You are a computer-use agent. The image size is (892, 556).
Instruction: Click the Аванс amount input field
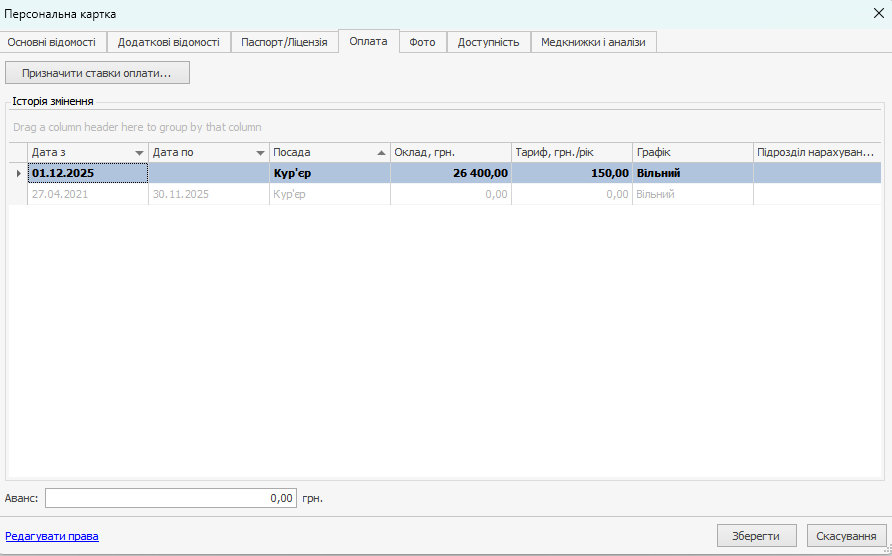pos(170,498)
